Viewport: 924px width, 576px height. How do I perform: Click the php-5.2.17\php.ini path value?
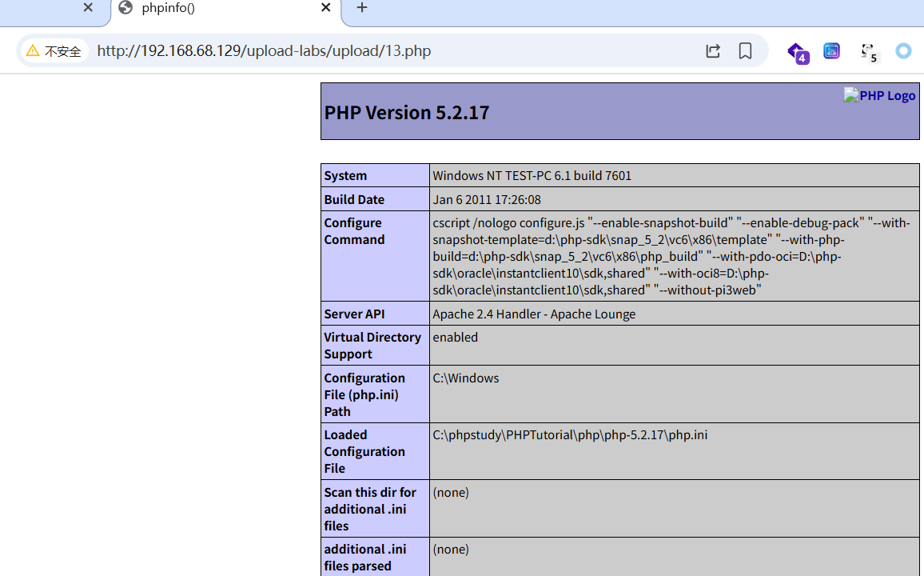(570, 435)
